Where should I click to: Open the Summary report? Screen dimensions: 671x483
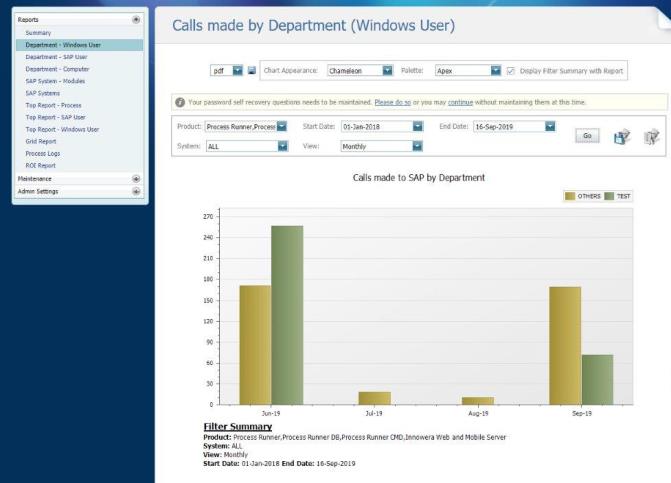click(x=38, y=33)
